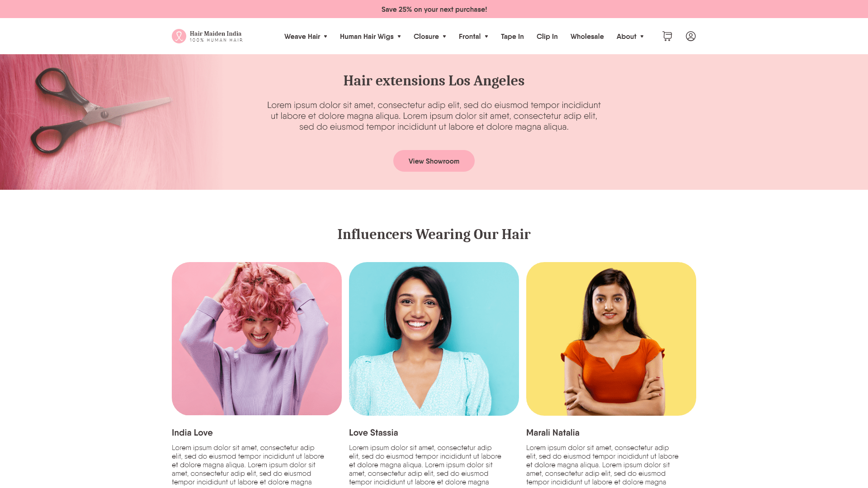Open the Wholesale menu item
This screenshot has width=868, height=488.
point(587,37)
